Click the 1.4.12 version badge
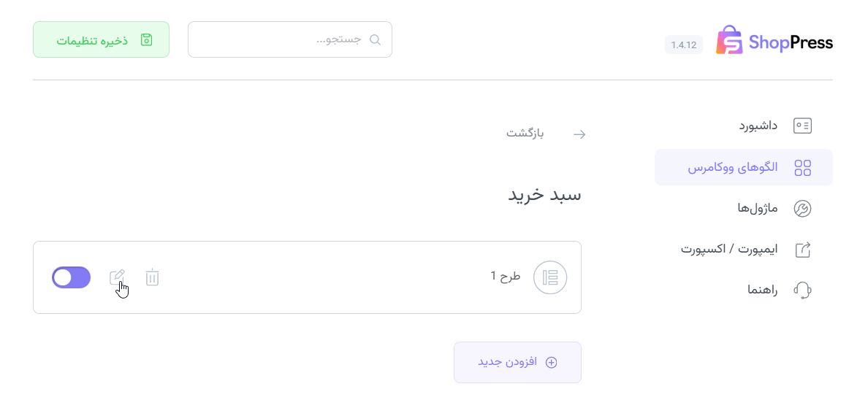This screenshot has height=400, width=868. (684, 45)
